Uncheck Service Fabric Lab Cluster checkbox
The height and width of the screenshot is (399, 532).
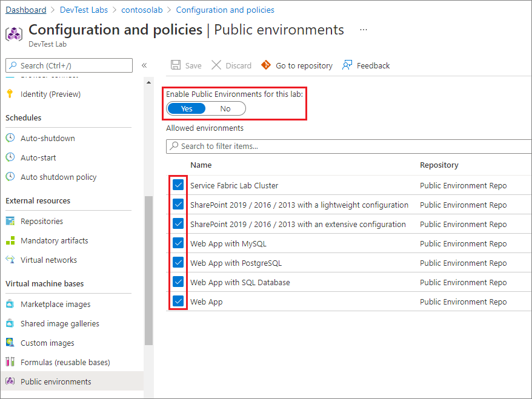pos(178,185)
